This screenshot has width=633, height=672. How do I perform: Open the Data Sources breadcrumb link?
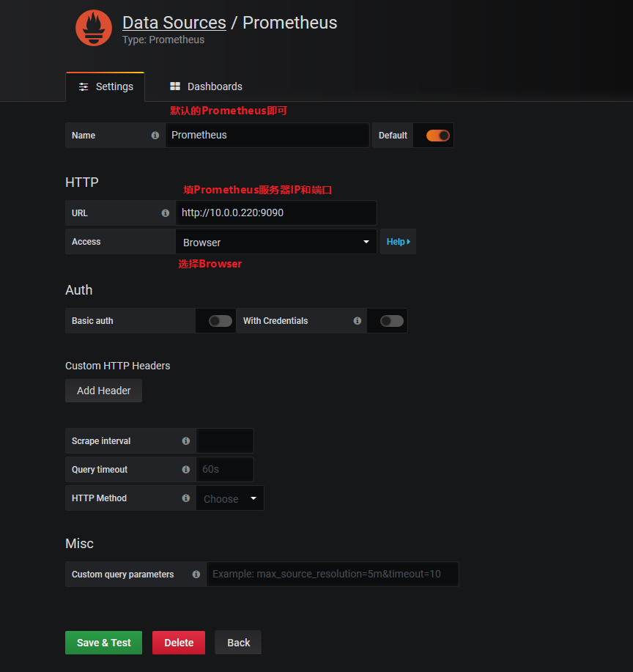point(174,23)
